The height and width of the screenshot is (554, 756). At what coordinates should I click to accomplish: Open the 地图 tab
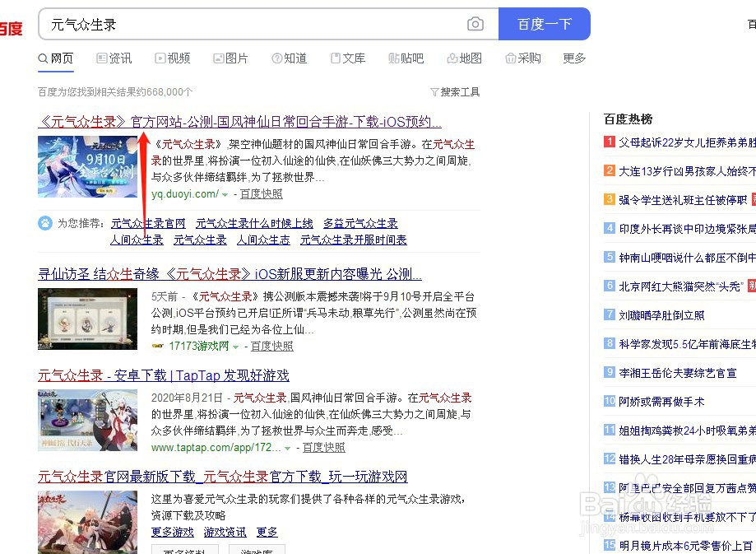pos(464,58)
